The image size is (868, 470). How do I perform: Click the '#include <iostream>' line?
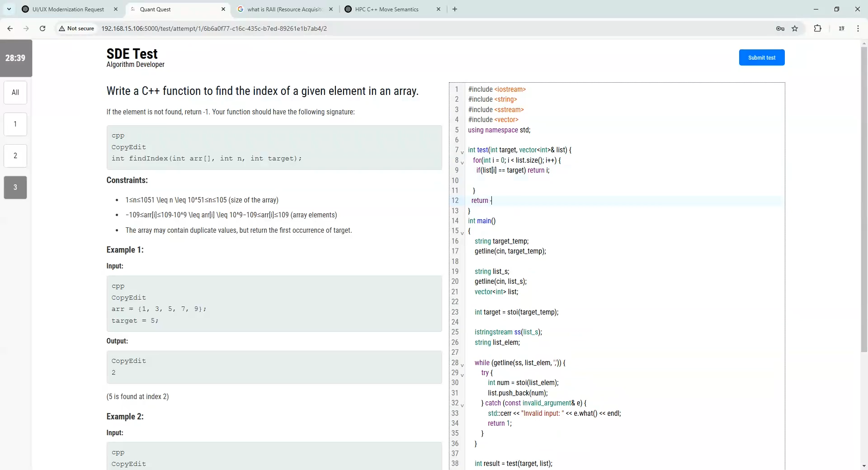[497, 89]
